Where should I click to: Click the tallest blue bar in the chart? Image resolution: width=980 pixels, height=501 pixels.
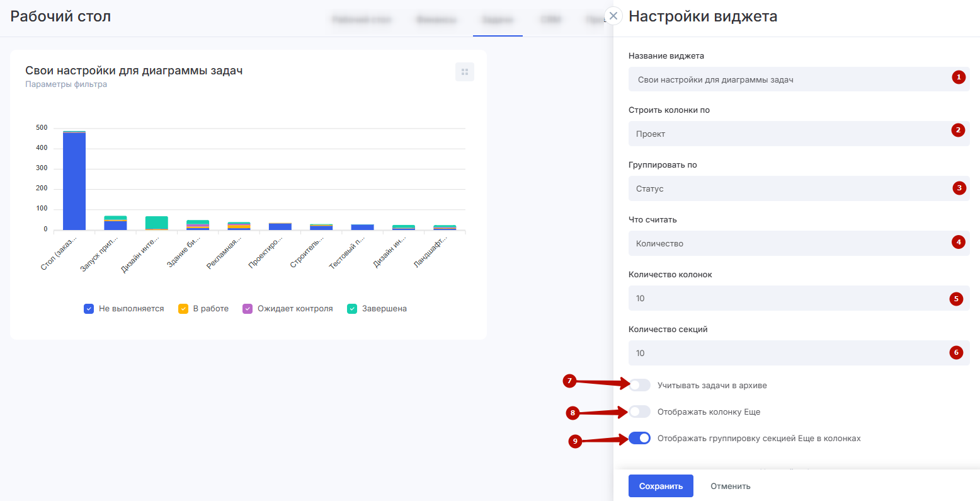click(74, 183)
